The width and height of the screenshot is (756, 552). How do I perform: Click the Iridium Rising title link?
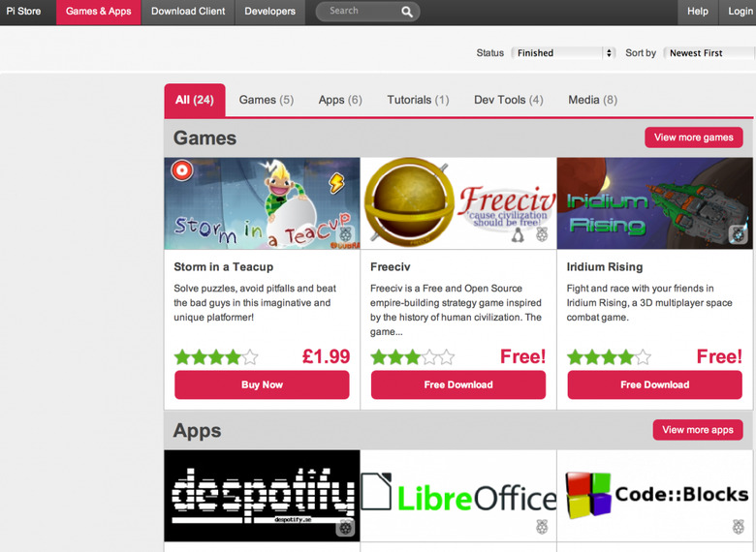coord(605,267)
